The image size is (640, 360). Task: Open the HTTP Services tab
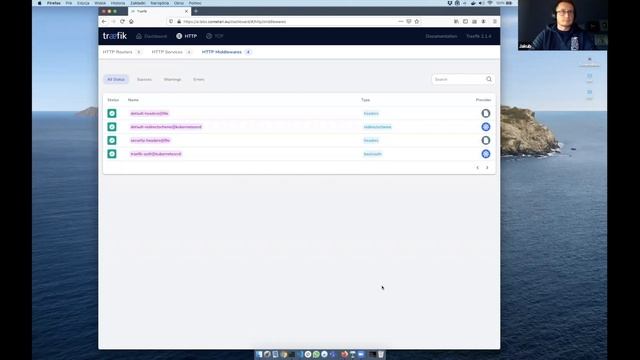coord(171,52)
